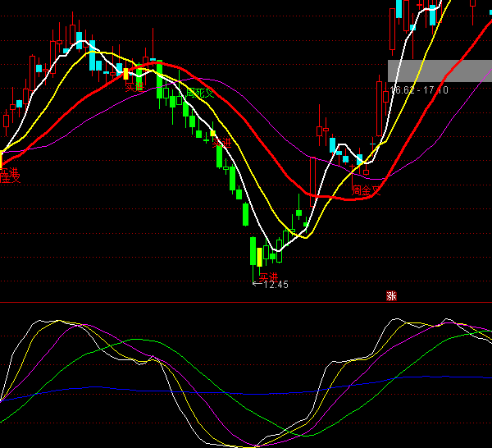Click the 周金叉 signal label
This screenshot has width=492, height=448.
(367, 190)
